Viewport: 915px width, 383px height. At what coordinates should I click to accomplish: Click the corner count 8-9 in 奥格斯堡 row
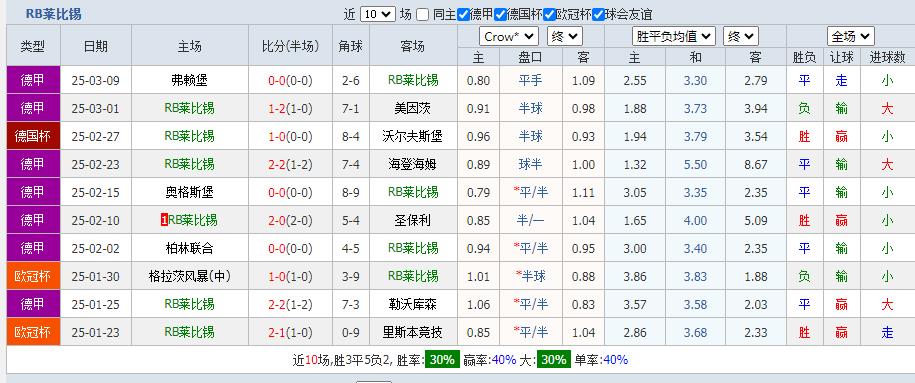tap(351, 192)
